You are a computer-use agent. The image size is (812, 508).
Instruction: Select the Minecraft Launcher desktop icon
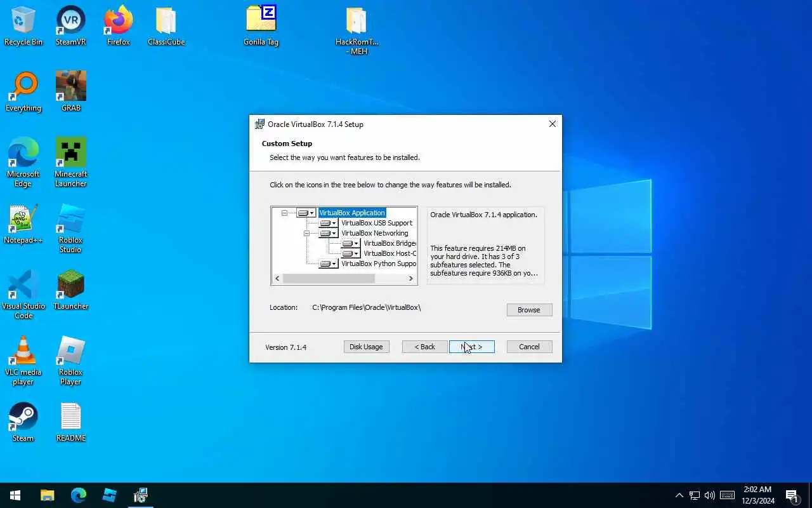pos(71,162)
